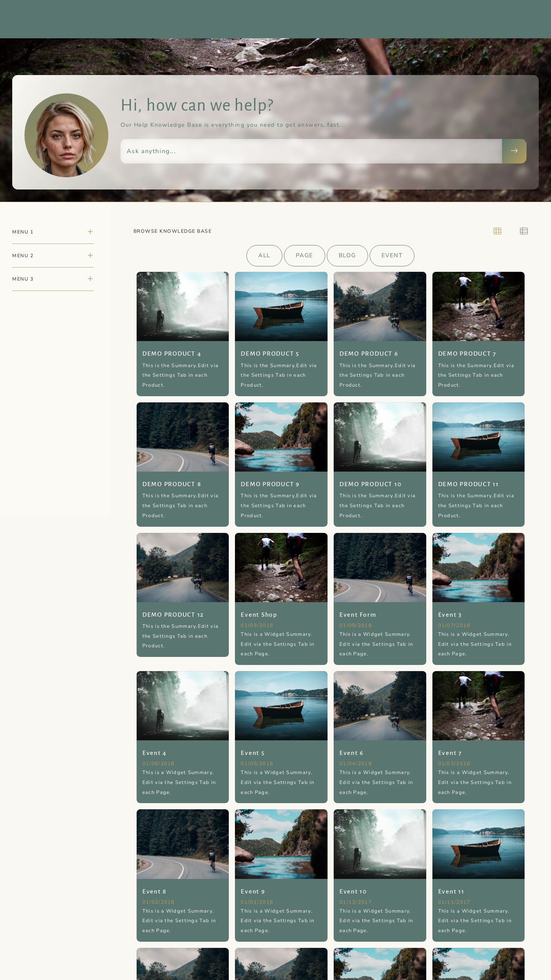
Task: Open Demo Product 4 title link
Action: pos(171,354)
